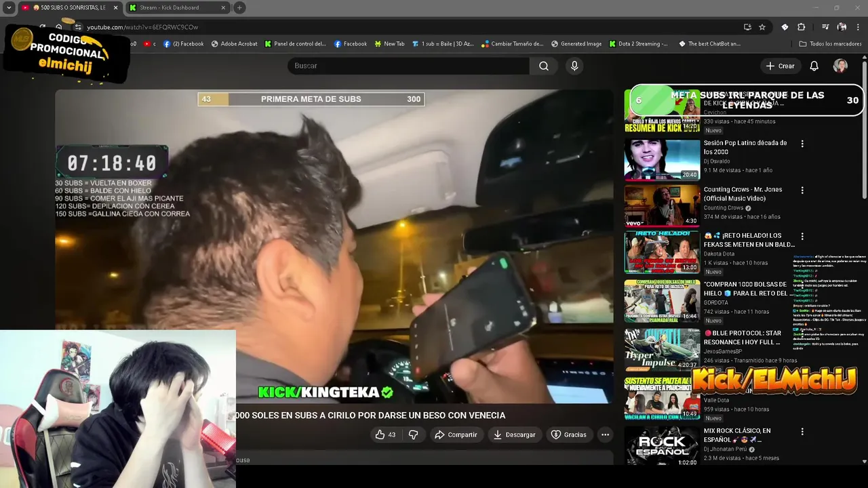Image resolution: width=868 pixels, height=488 pixels.
Task: Open the 'Adobe Acrobat' bookmark
Action: [x=234, y=44]
